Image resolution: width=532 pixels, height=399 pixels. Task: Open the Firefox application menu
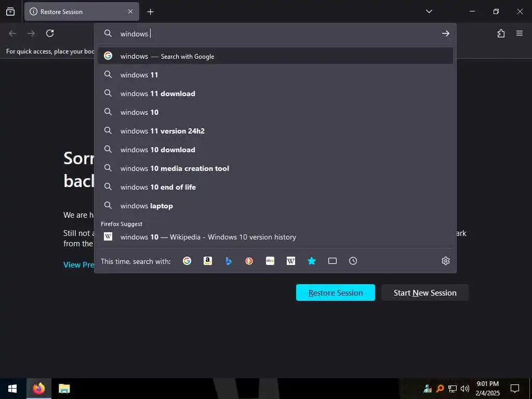click(x=520, y=33)
